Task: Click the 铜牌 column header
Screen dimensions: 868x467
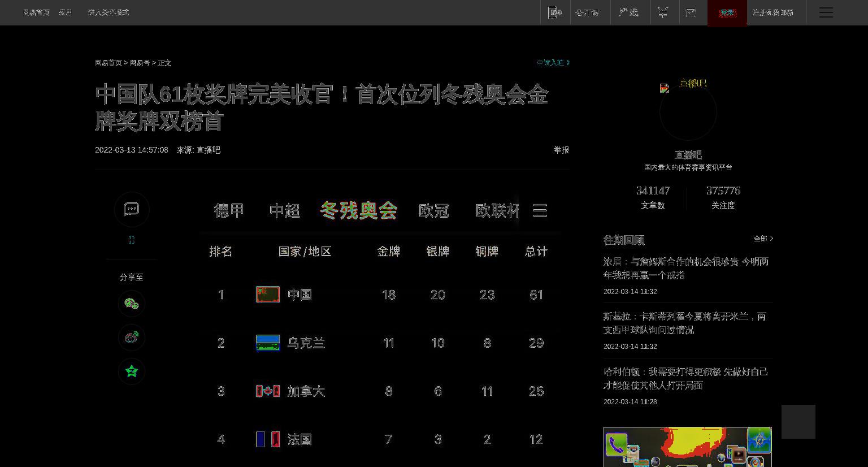Action: point(487,252)
